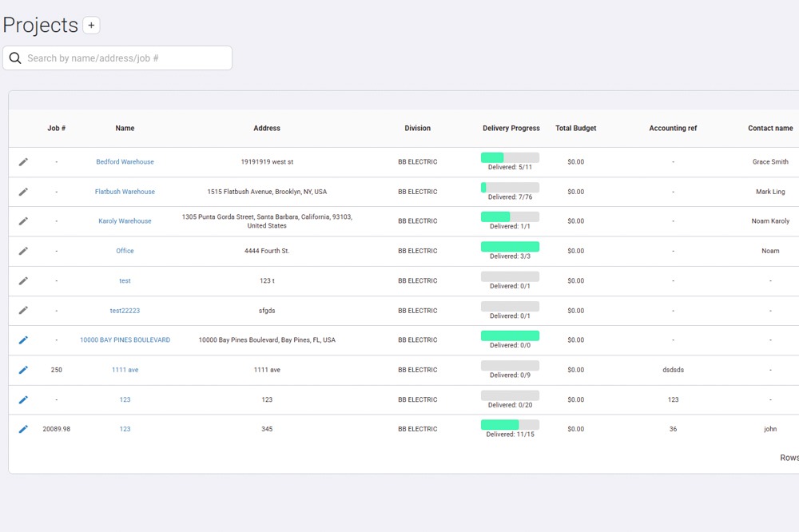Click the Division column header
The width and height of the screenshot is (799, 532).
tap(417, 128)
